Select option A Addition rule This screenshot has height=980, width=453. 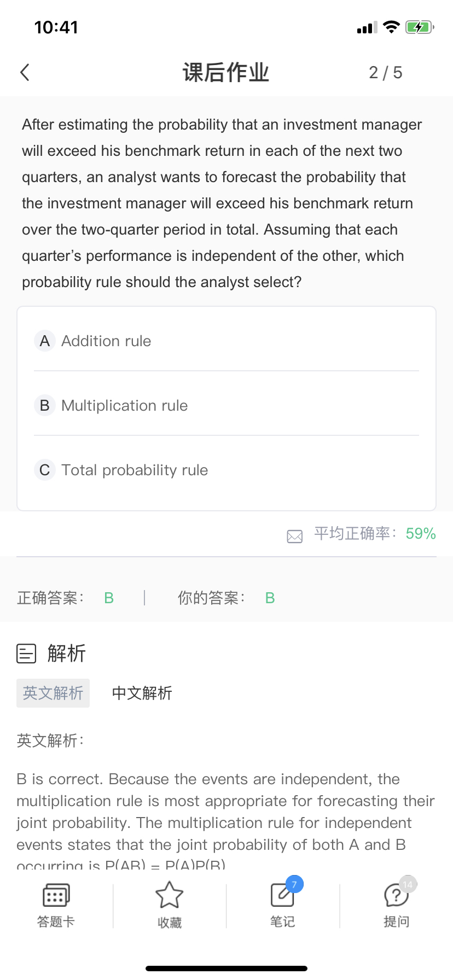(x=226, y=341)
